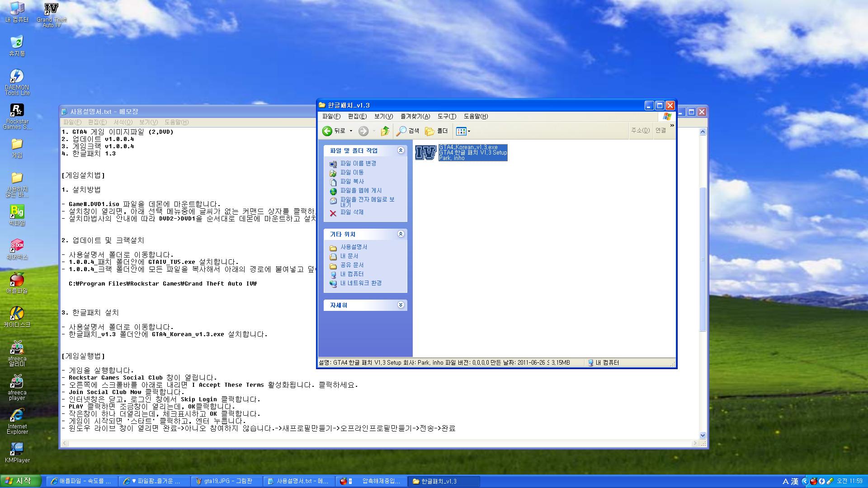Open the 내 컴퓨터 desktop icon
The height and width of the screenshot is (488, 868).
(x=17, y=12)
